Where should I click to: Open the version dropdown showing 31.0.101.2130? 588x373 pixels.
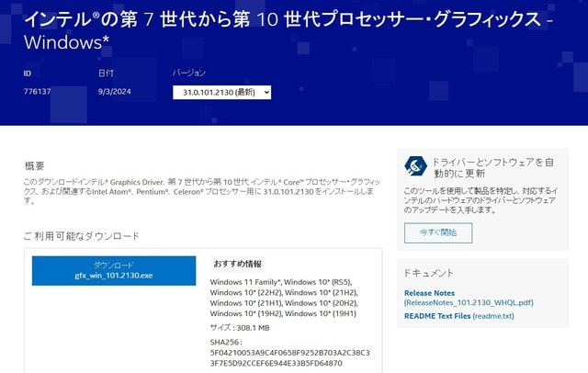pyautogui.click(x=221, y=92)
